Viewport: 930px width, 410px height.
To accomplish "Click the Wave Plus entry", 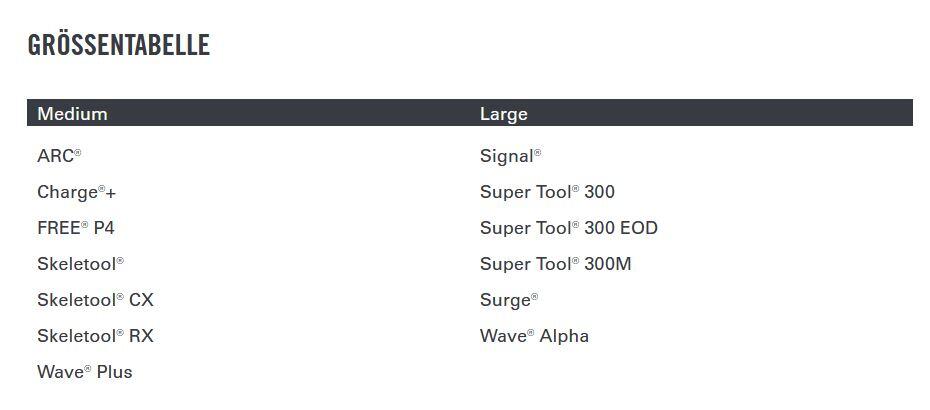I will (85, 371).
